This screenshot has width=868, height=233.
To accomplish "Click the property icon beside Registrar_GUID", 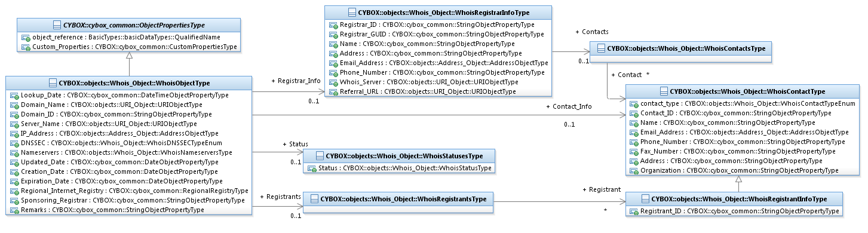I will pos(334,34).
